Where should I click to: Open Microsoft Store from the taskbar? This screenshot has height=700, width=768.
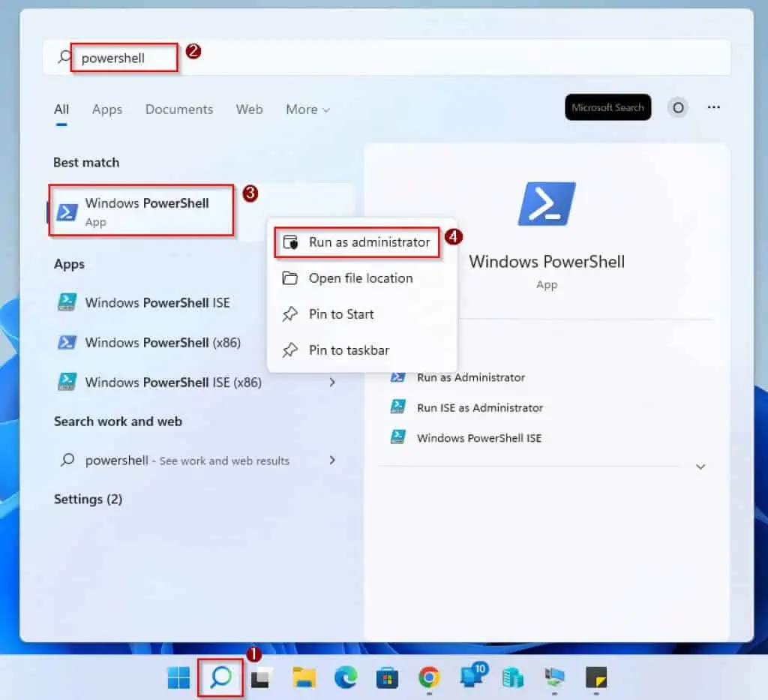tap(387, 678)
